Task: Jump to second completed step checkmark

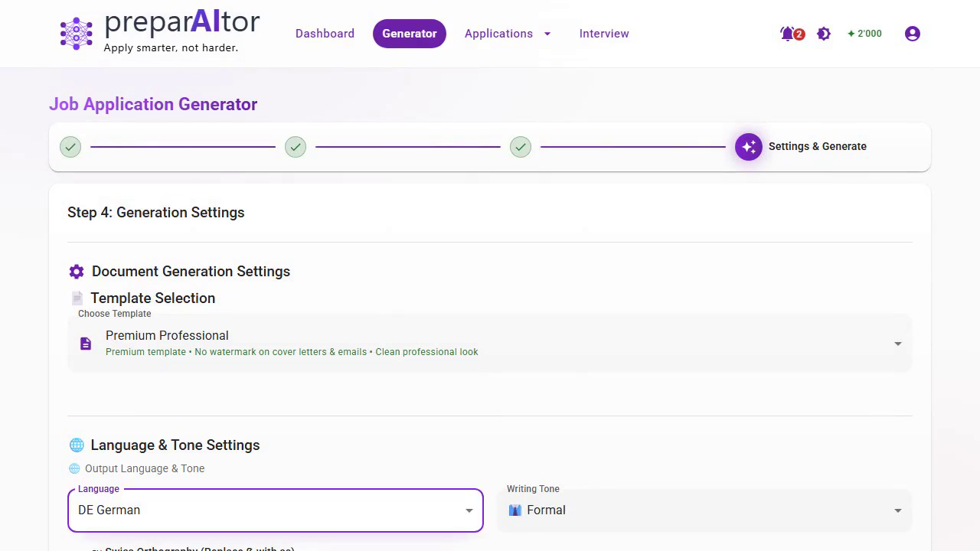Action: pyautogui.click(x=296, y=146)
